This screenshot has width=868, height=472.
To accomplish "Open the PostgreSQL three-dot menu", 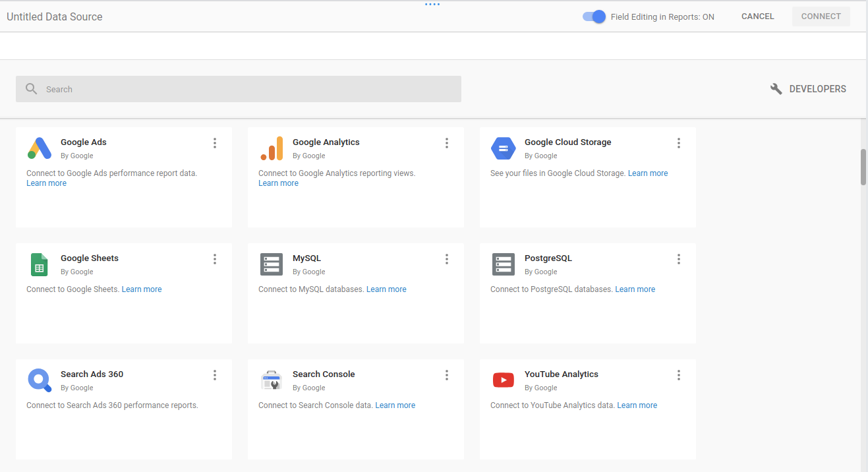I will click(x=679, y=258).
